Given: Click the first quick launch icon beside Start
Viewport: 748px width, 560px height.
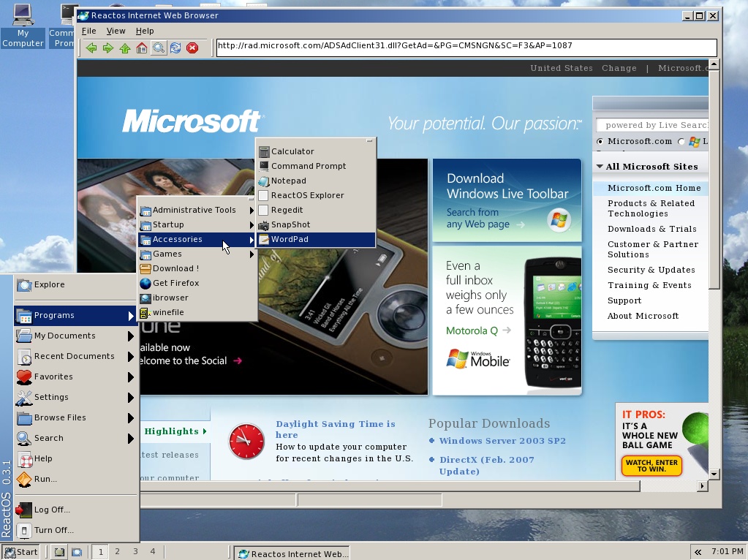Looking at the screenshot, I should [59, 553].
